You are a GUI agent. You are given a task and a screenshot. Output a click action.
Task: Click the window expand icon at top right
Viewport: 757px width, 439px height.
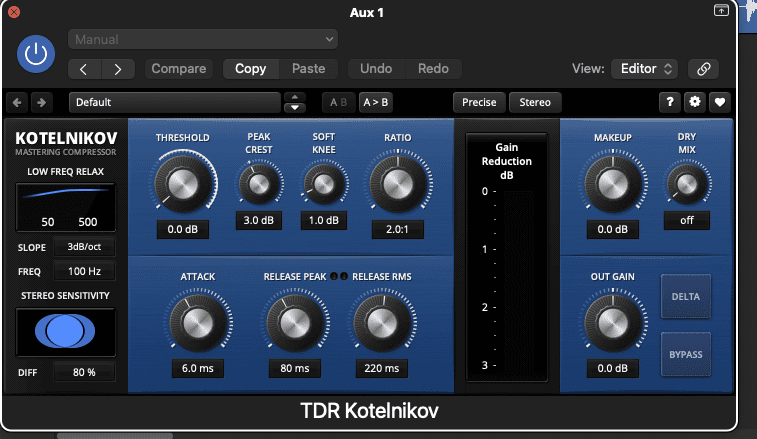click(x=721, y=10)
